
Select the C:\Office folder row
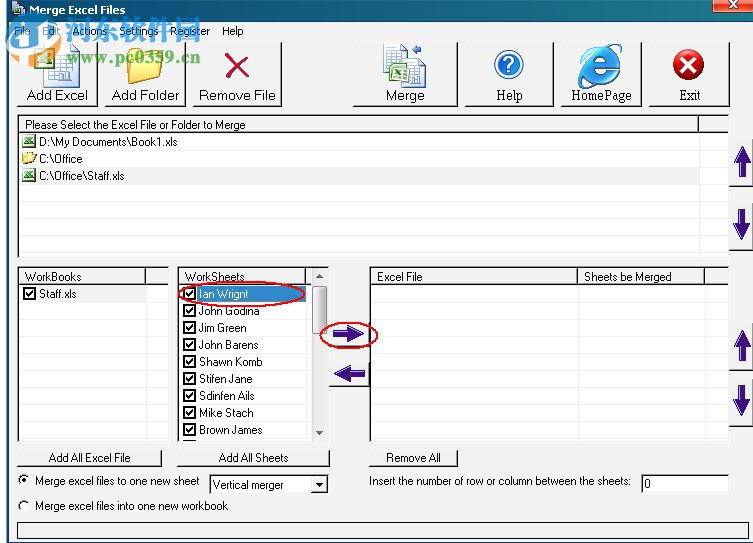[360, 158]
